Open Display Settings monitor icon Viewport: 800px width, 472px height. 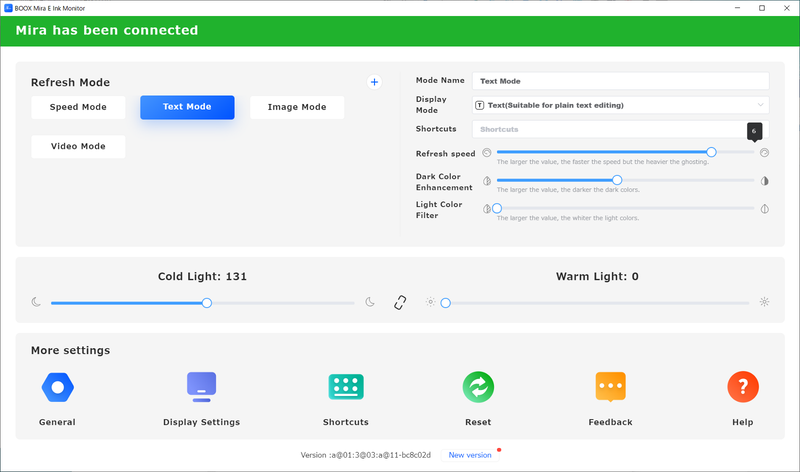coord(201,387)
